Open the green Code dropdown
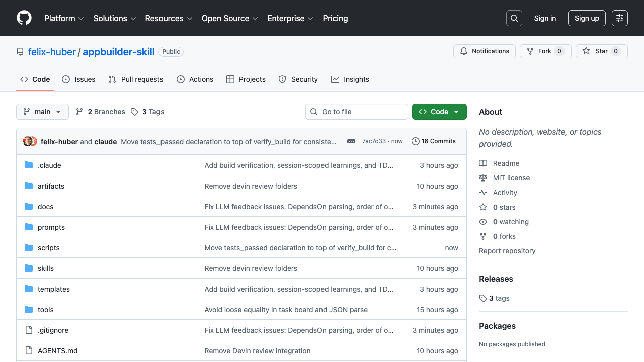The height and width of the screenshot is (362, 644). coord(439,111)
